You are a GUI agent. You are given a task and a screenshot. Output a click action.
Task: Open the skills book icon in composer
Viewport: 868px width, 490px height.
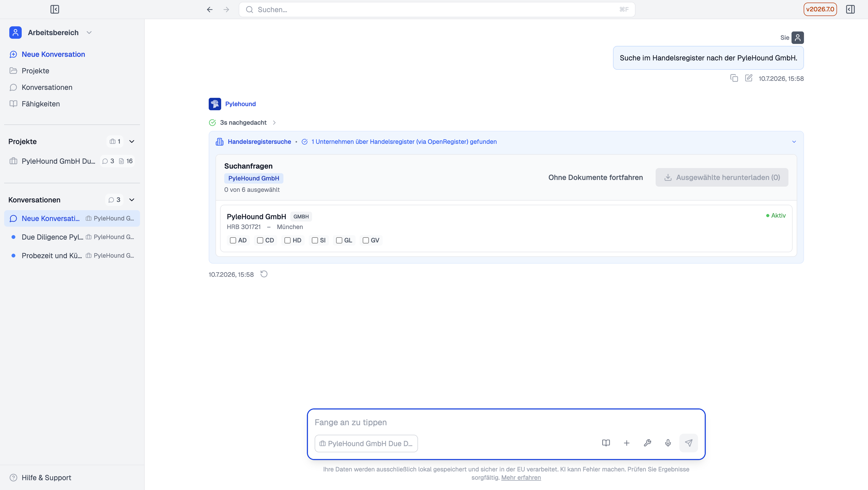[x=606, y=443]
